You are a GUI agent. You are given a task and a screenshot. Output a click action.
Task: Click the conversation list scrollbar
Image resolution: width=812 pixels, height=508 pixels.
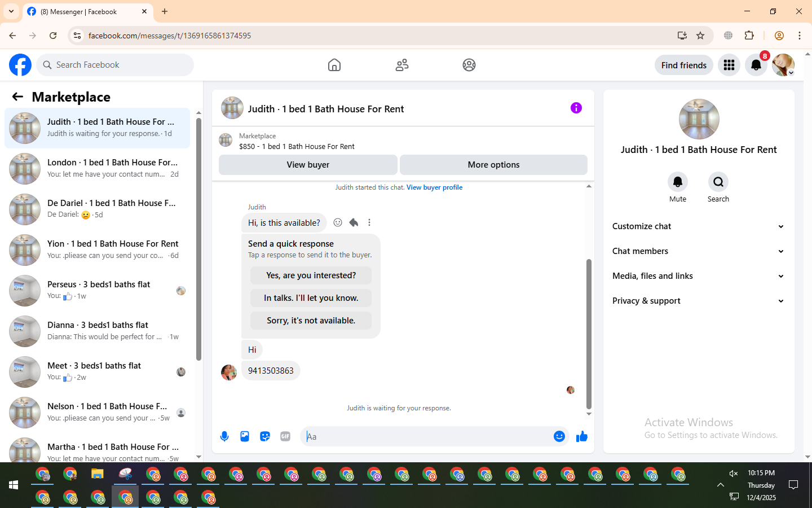click(198, 239)
